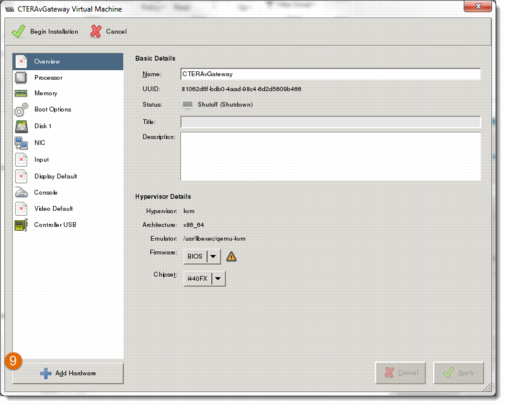The height and width of the screenshot is (405, 506).
Task: Click the green Begin Installation checkmark icon
Action: 18,32
